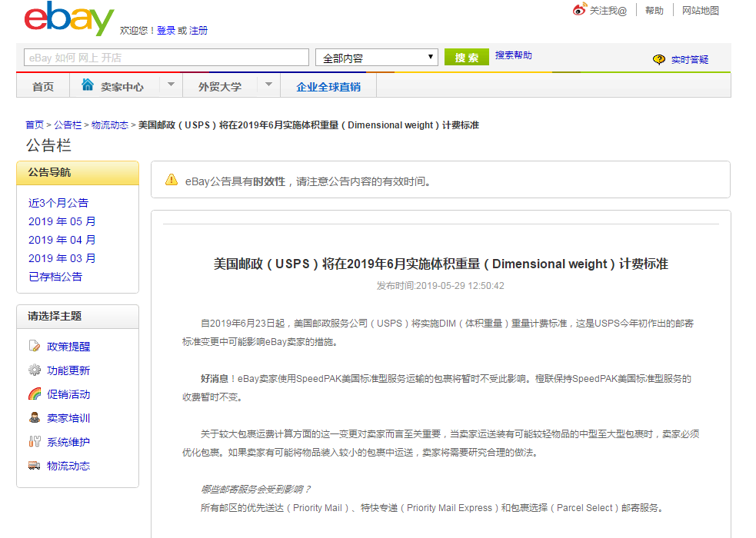Click the 公告栏 page heading
This screenshot has height=538, width=756.
[48, 145]
